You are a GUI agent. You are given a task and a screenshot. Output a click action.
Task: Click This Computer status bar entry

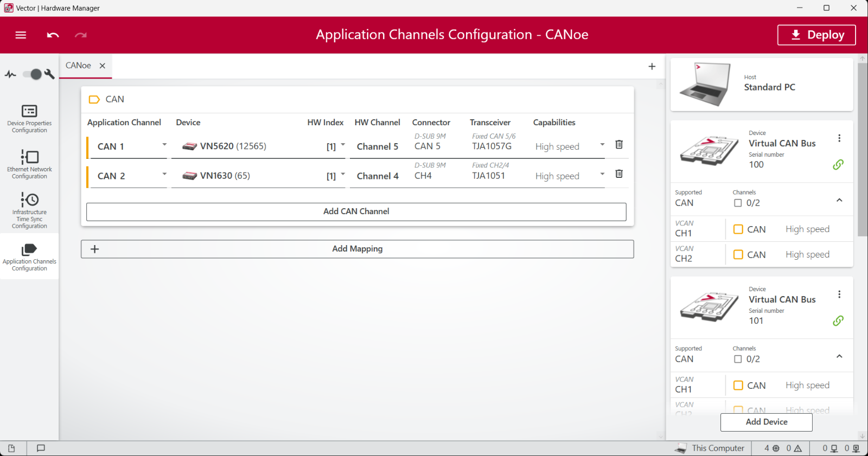click(710, 448)
